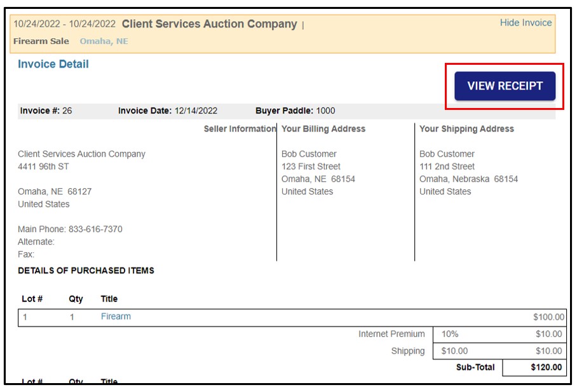Select the Your Shipping Address heading
This screenshot has height=392, width=577.
[x=466, y=129]
